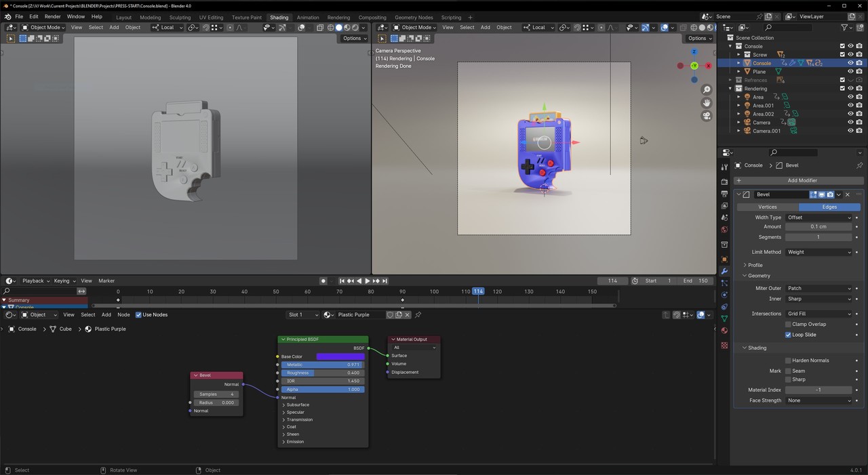Open the outliner filter funnel icon
The width and height of the screenshot is (868, 475).
845,27
